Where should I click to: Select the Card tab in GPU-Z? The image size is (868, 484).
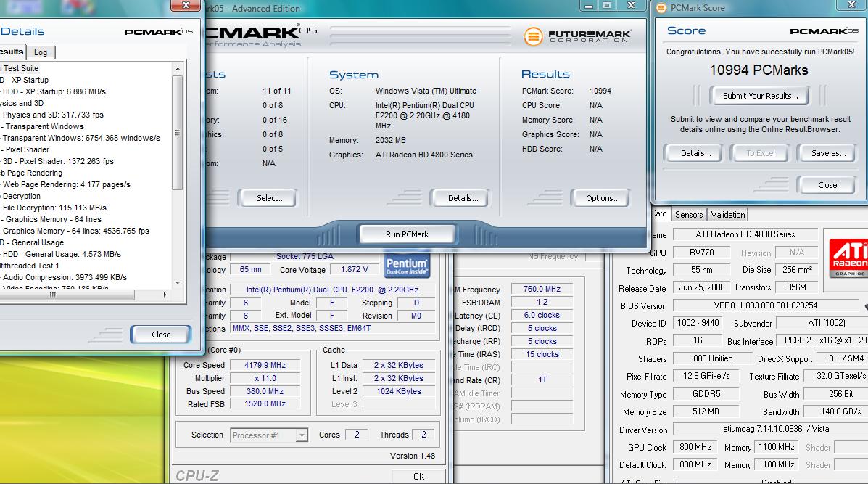click(x=659, y=214)
